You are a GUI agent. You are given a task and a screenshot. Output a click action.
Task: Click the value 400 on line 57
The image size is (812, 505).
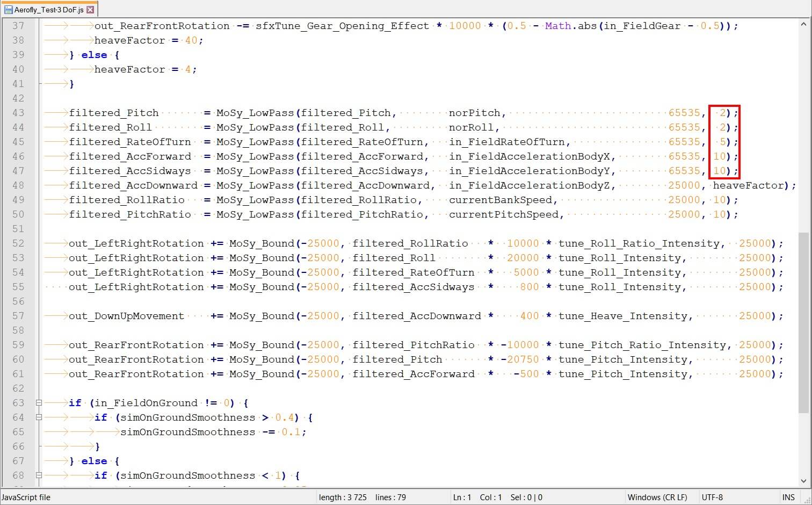click(530, 316)
